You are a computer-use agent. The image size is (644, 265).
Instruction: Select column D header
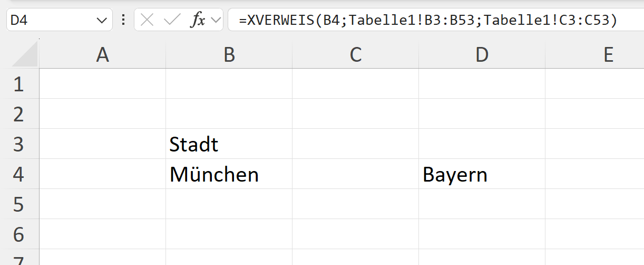click(x=482, y=54)
